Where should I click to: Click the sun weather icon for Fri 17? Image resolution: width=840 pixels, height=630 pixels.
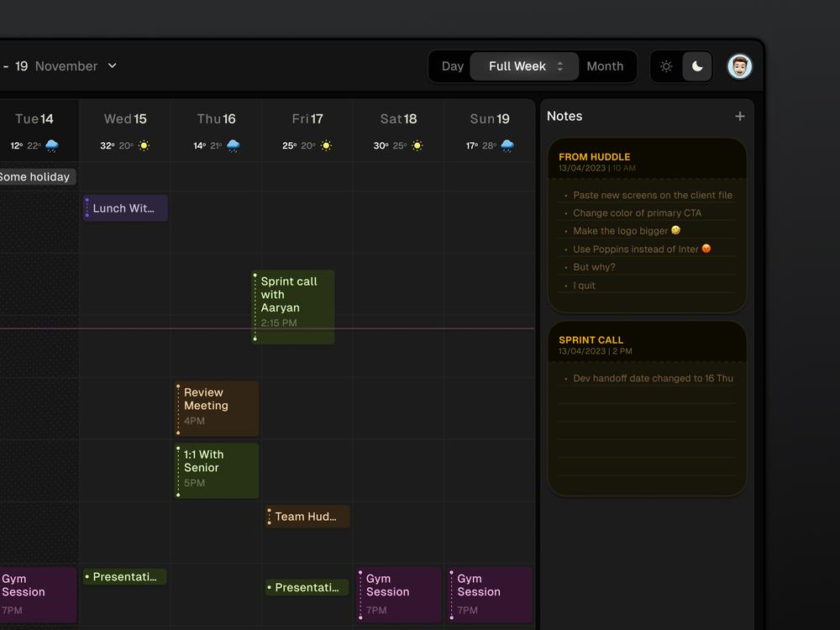(326, 146)
